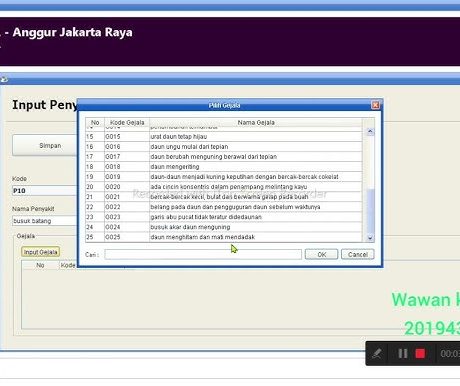Click in the Cari search field
This screenshot has width=460, height=386.
[203, 254]
